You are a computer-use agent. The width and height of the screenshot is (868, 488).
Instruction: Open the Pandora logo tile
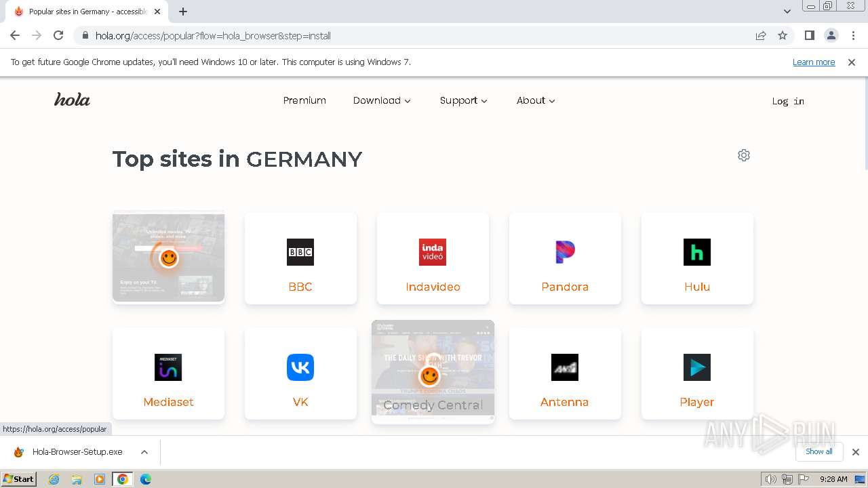click(565, 252)
